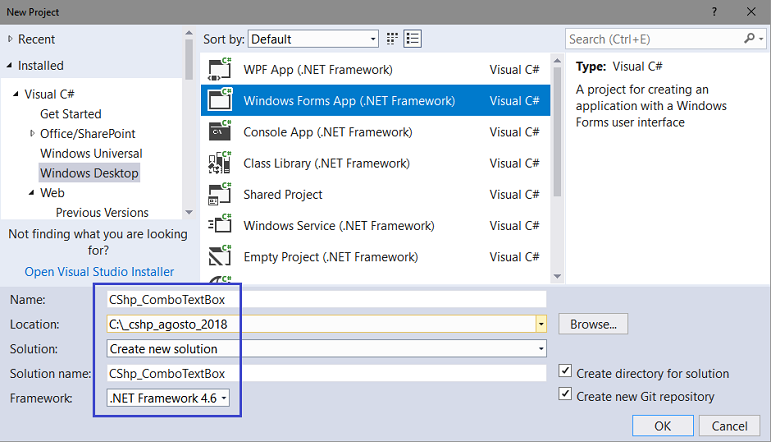Image resolution: width=771 pixels, height=442 pixels.
Task: Collapse the Installed node
Action: 9,65
